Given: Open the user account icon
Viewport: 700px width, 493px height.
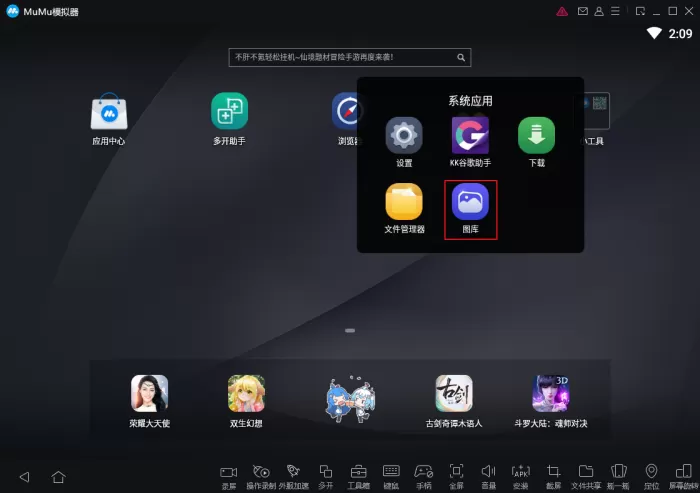Looking at the screenshot, I should (599, 11).
